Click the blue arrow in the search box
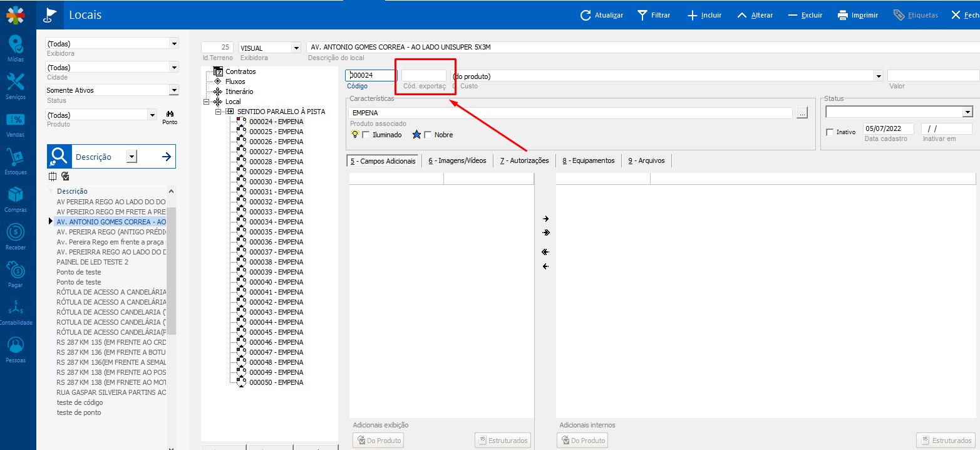Viewport: 980px width, 450px height. (x=167, y=157)
